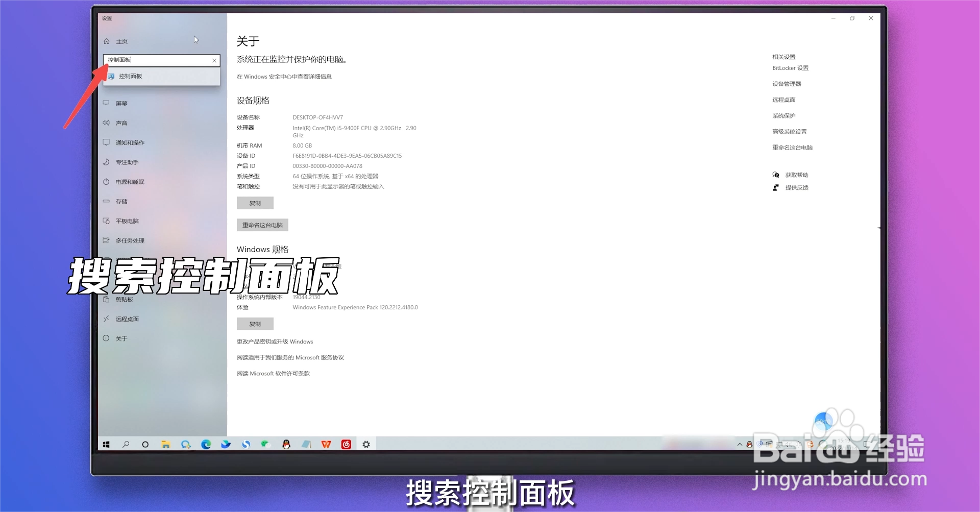Click Settings gear on taskbar
Viewport: 980px width, 512px height.
[366, 445]
